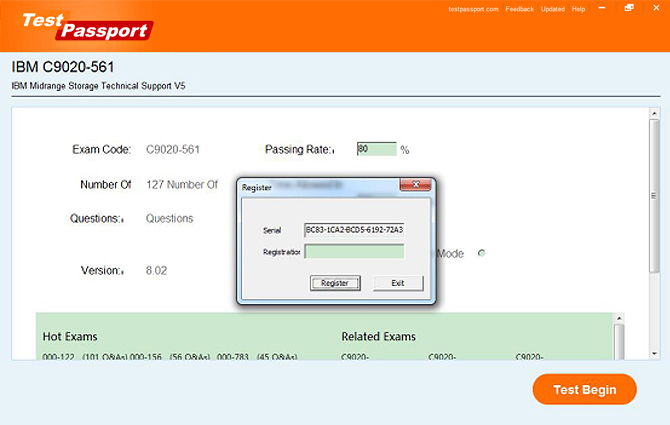This screenshot has width=670, height=425.
Task: Focus the Serial field in the Register dialog
Action: point(354,229)
